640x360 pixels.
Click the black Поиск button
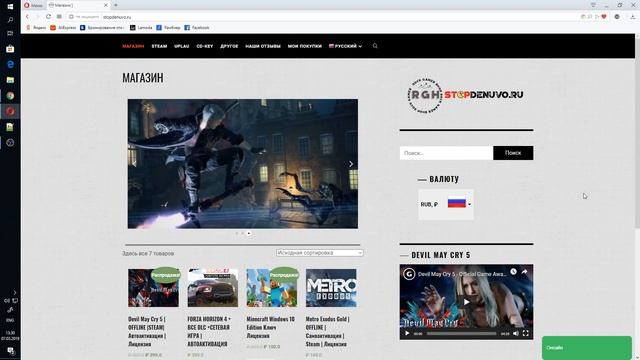[x=513, y=153]
